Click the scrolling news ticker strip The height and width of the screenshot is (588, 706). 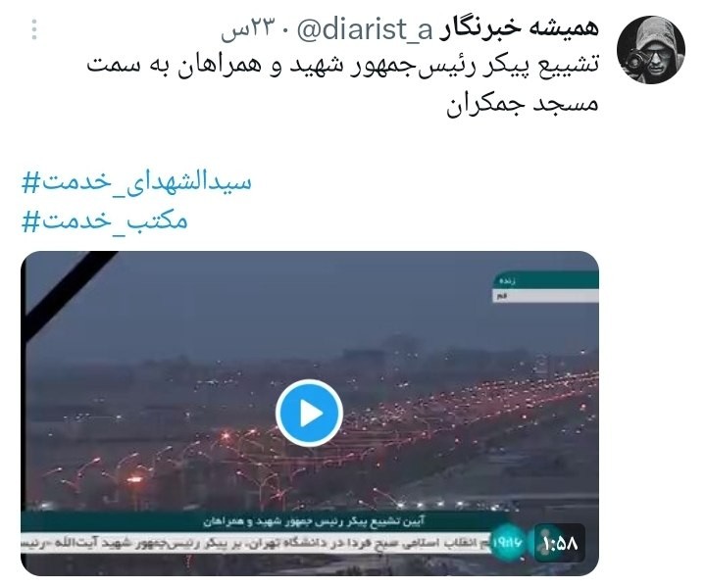click(x=255, y=544)
